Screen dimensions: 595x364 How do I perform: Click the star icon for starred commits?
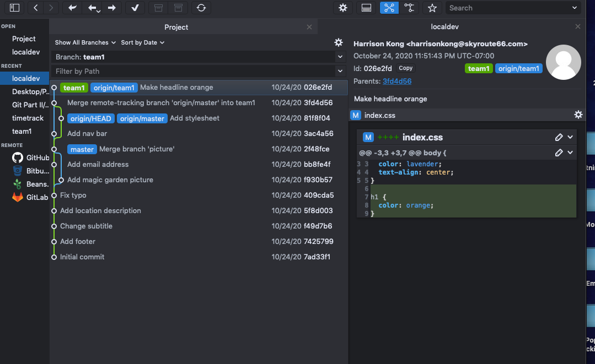pos(432,8)
